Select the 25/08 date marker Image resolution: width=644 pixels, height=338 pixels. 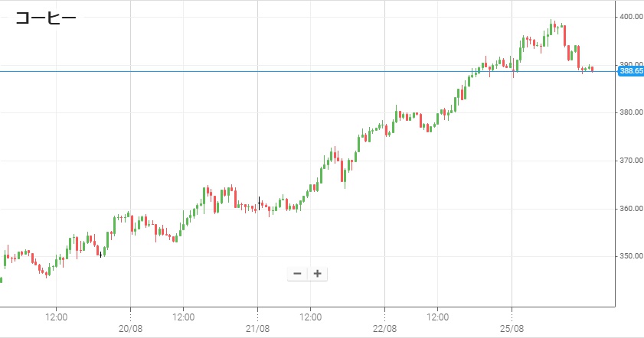[512, 329]
